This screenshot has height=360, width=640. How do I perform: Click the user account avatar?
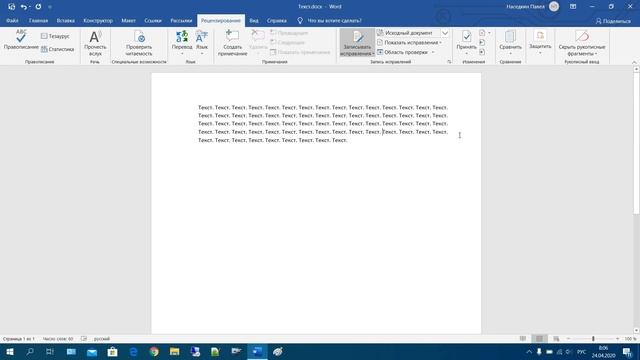click(x=554, y=7)
